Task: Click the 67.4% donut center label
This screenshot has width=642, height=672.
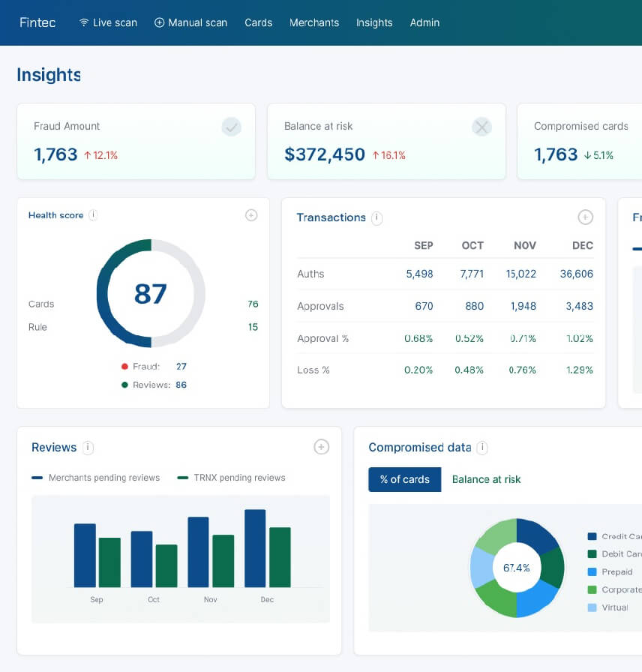Action: pyautogui.click(x=517, y=568)
